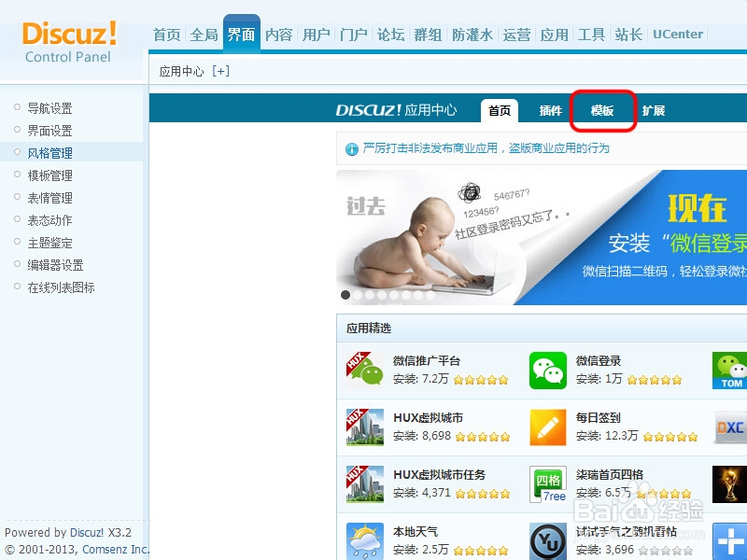Open the HUX虚拟城市任务 title link
The width and height of the screenshot is (747, 560).
[439, 474]
